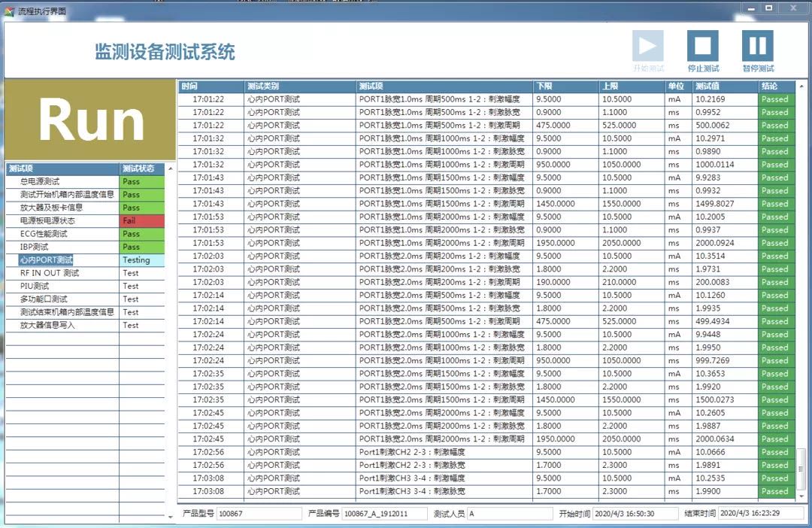This screenshot has height=528, width=812.
Task: Click test value 0.9952 cell
Action: pyautogui.click(x=725, y=112)
